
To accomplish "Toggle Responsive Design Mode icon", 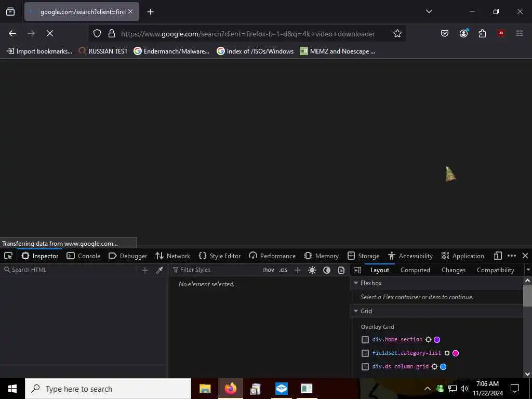I will 497,256.
